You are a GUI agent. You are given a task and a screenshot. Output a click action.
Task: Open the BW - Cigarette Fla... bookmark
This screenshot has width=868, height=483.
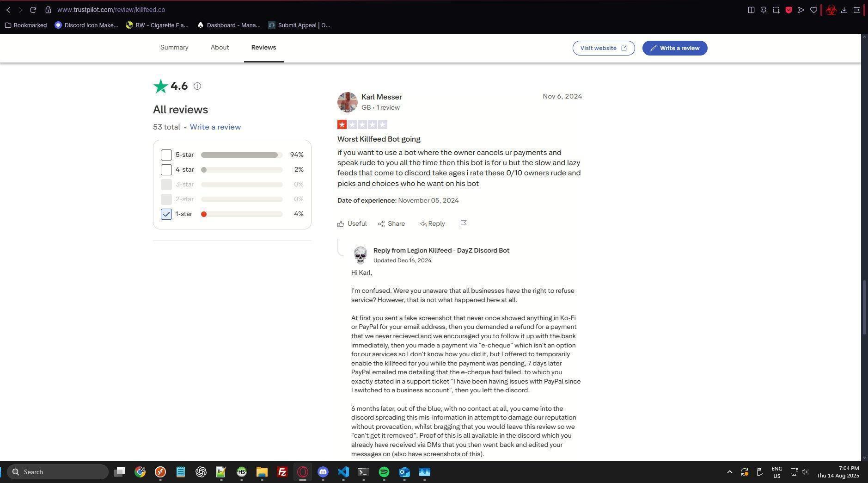point(157,25)
